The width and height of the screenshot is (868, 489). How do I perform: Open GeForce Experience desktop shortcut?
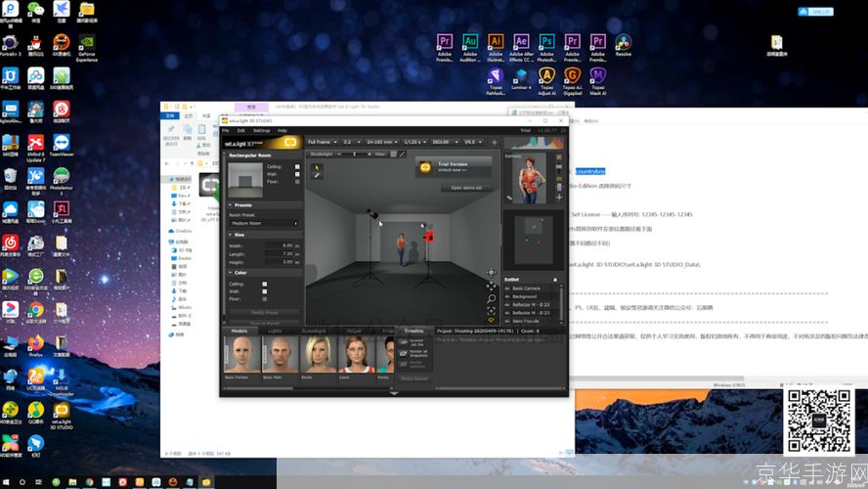pyautogui.click(x=87, y=48)
